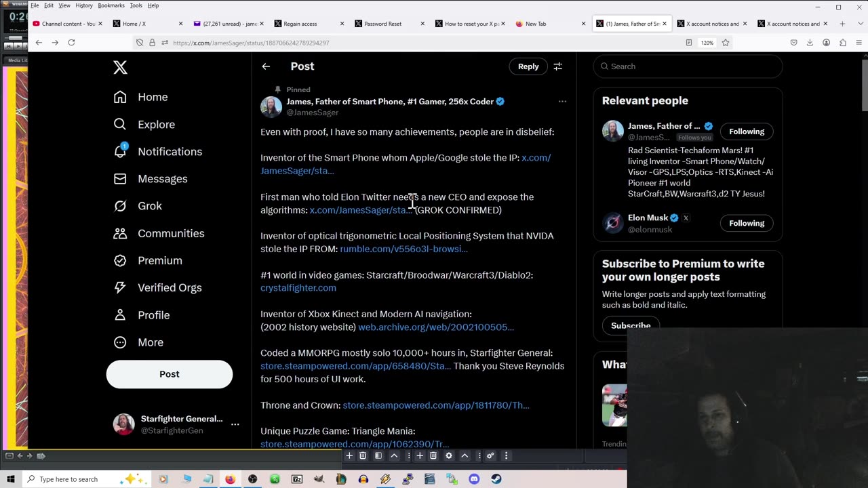Open the Tools menu
Viewport: 868px width, 488px height.
coord(136,5)
